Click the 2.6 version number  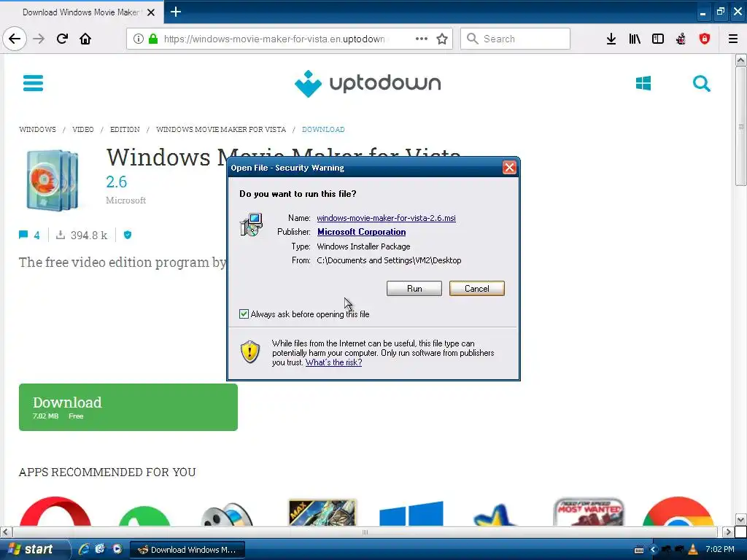116,182
